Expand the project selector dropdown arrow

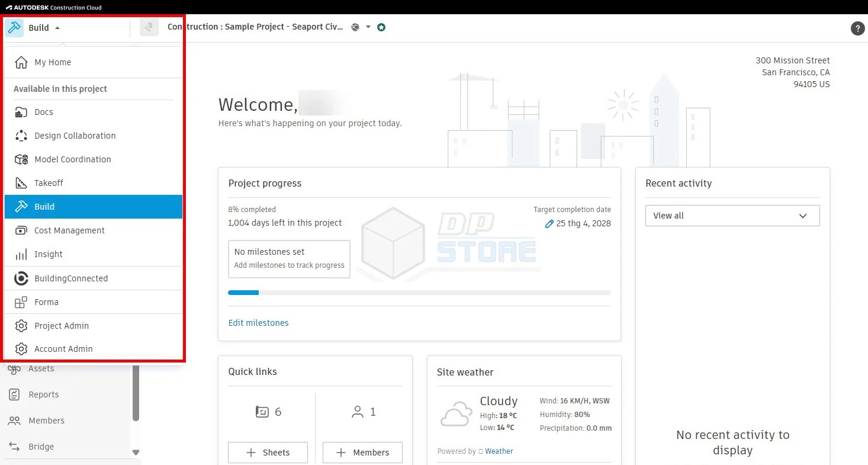[x=368, y=27]
